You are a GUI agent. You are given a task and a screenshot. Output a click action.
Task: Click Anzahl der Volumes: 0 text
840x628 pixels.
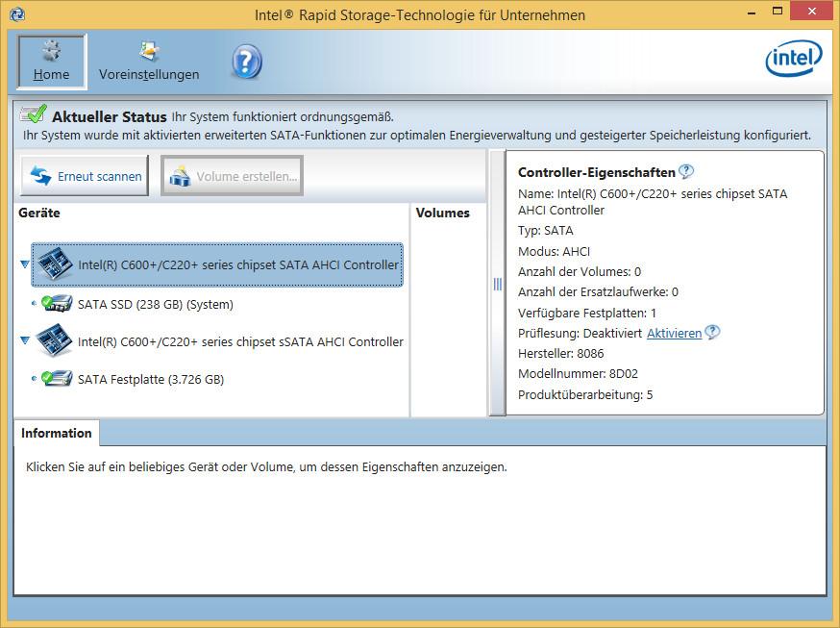[x=580, y=271]
